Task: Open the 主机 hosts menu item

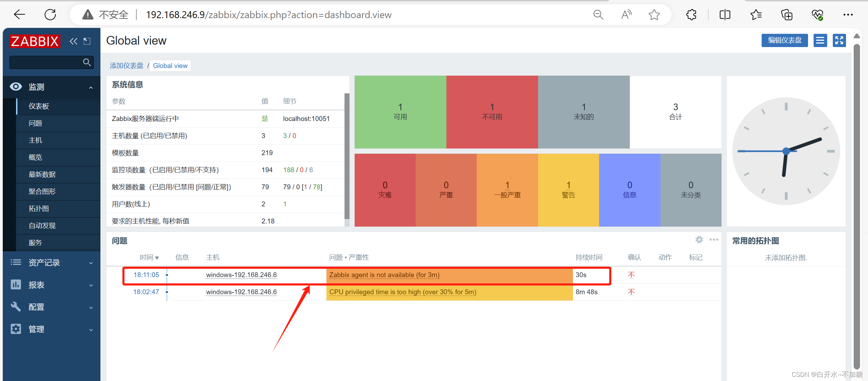Action: [x=58, y=140]
